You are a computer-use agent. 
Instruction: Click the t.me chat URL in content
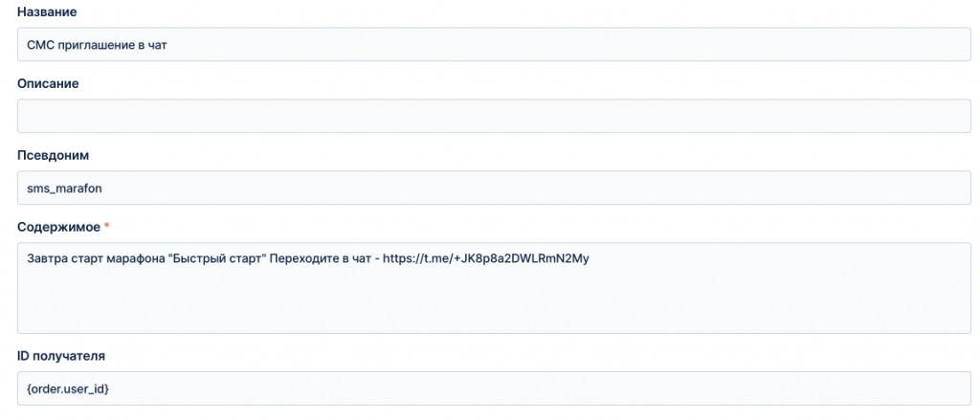[486, 258]
